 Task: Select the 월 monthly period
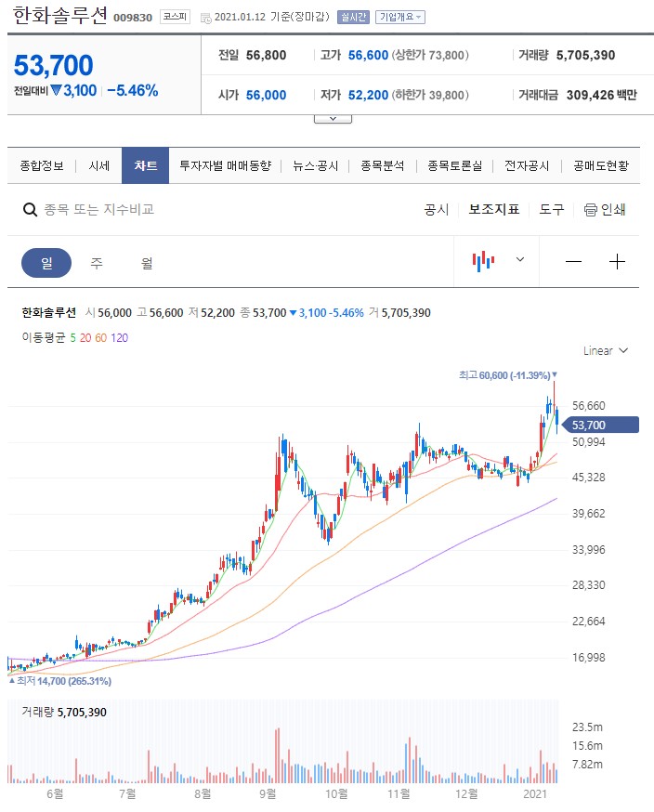point(147,263)
